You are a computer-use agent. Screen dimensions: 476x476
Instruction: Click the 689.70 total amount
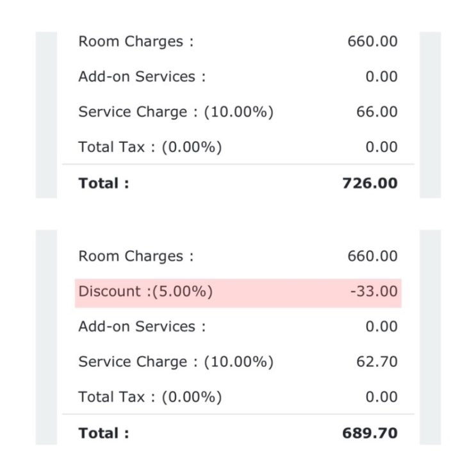[370, 433]
